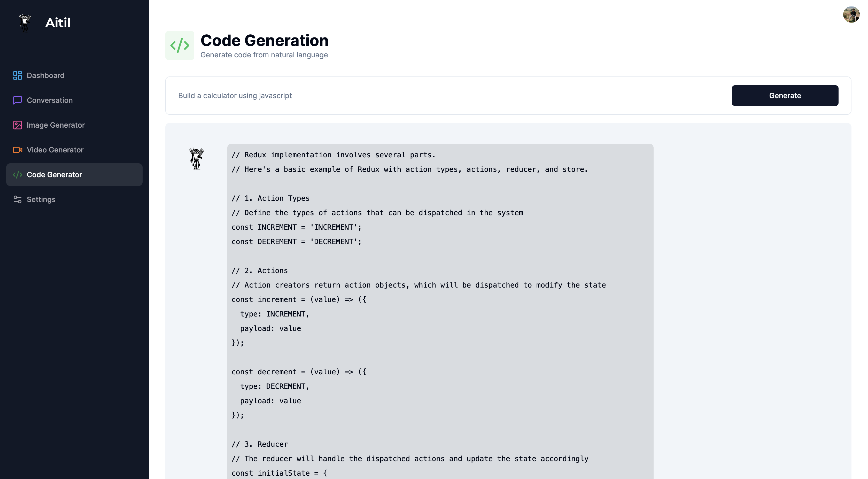Click the Code Generation page heading
This screenshot has height=479, width=868.
point(264,41)
